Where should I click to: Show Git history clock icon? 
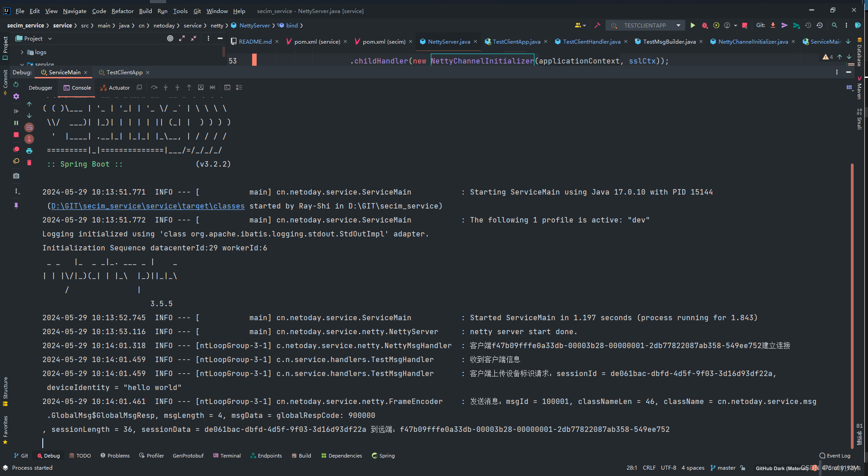(x=808, y=26)
